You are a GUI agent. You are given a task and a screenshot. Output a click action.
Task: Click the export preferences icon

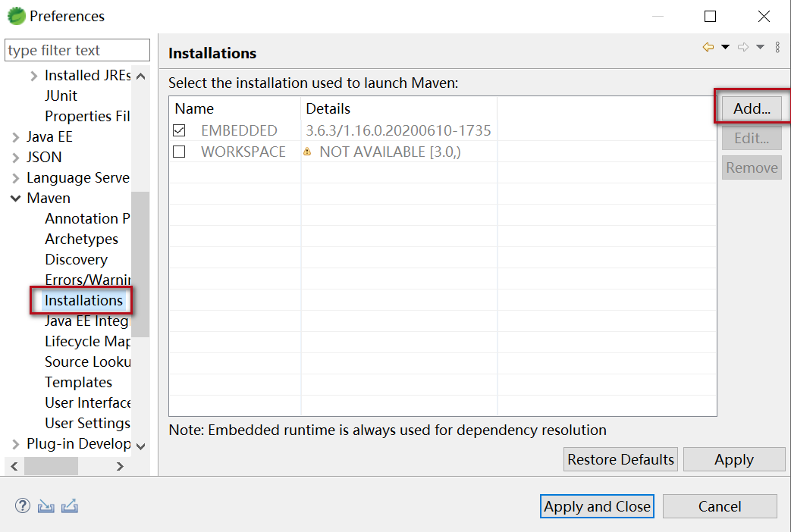coord(70,505)
